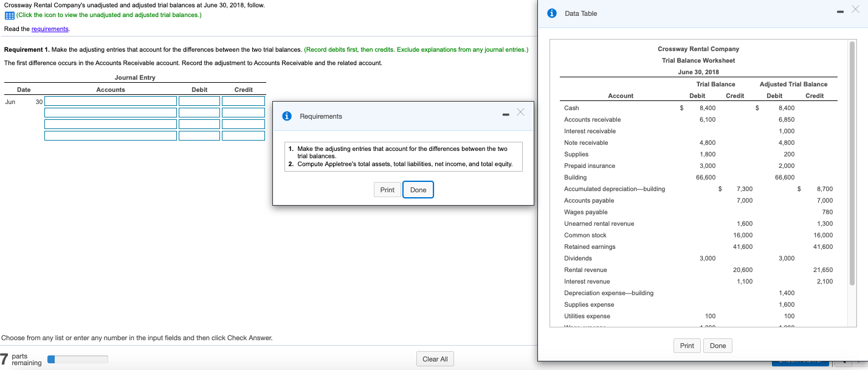
Task: Click the Dividends row label
Action: [577, 258]
